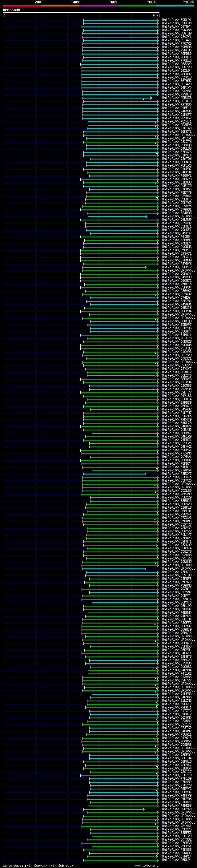
Task: Select the UniRef100_Q6ZL94 label
Action: [x=176, y=71]
